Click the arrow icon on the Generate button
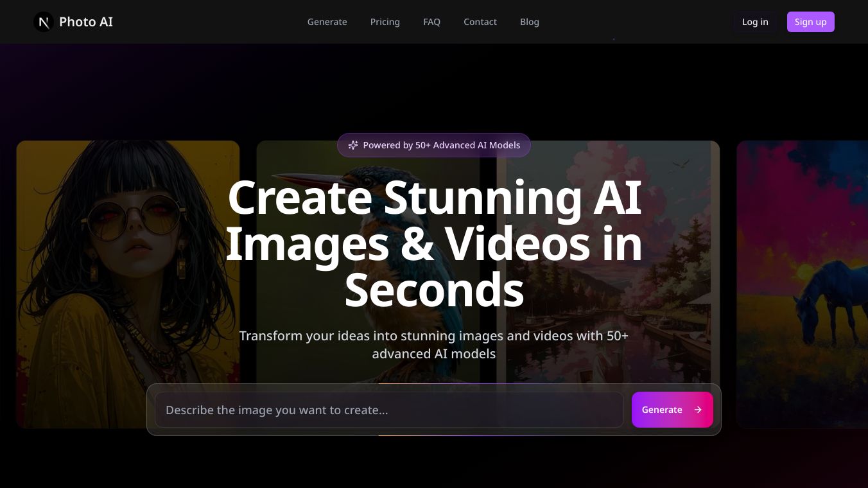868x488 pixels. click(x=698, y=410)
